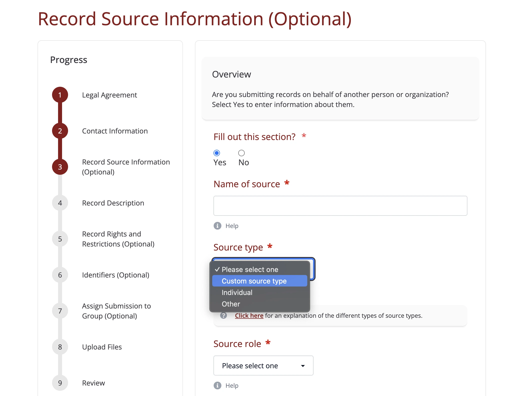Choose 'Please select one' in Source type list
The image size is (532, 396).
[x=259, y=269]
